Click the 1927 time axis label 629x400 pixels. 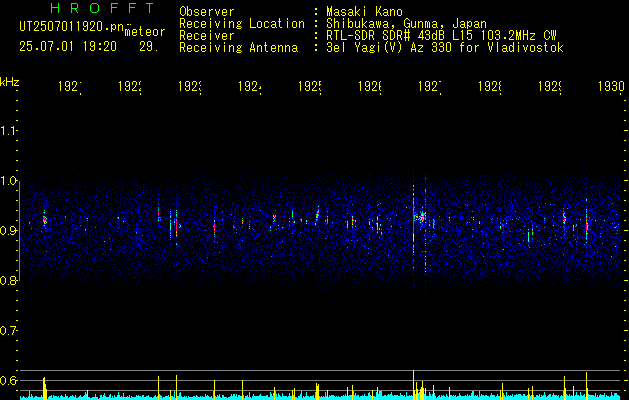tap(430, 87)
